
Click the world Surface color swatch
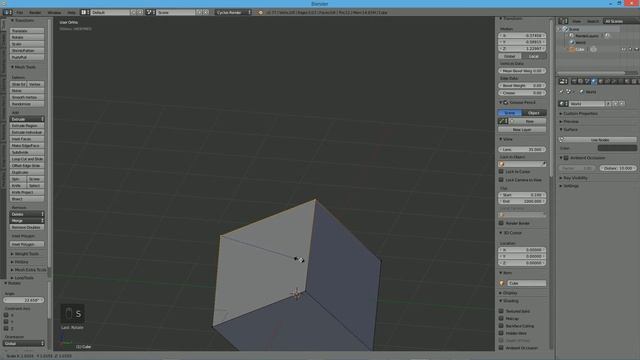point(617,148)
